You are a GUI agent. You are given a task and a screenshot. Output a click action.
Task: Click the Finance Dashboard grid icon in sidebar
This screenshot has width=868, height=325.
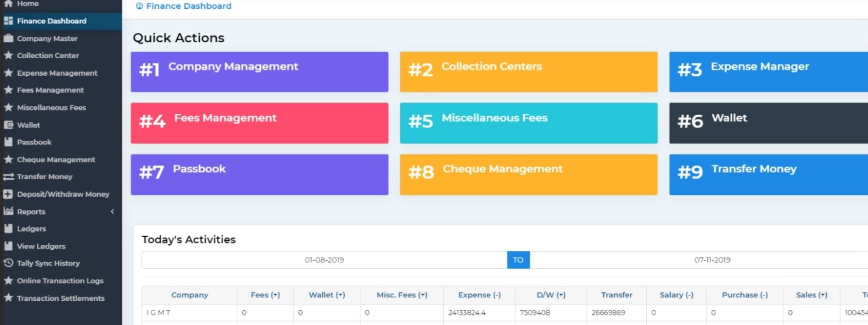pyautogui.click(x=8, y=21)
